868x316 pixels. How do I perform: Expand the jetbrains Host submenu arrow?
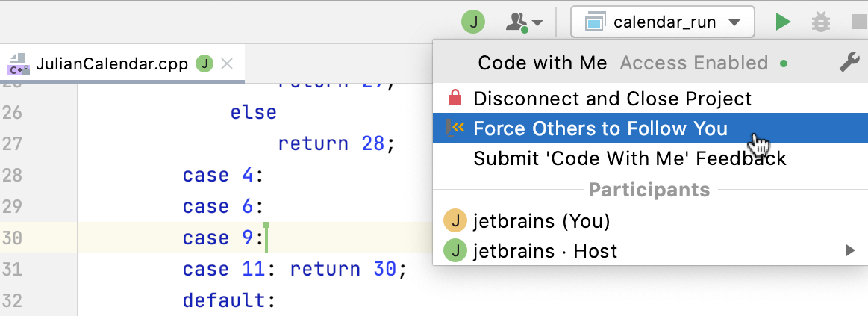(x=850, y=251)
